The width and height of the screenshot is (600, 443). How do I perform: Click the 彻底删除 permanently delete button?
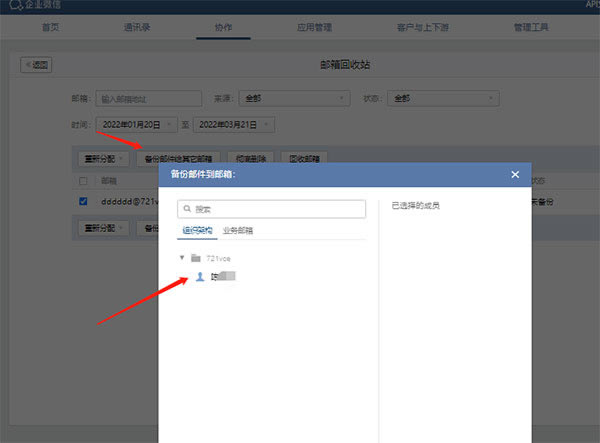251,158
